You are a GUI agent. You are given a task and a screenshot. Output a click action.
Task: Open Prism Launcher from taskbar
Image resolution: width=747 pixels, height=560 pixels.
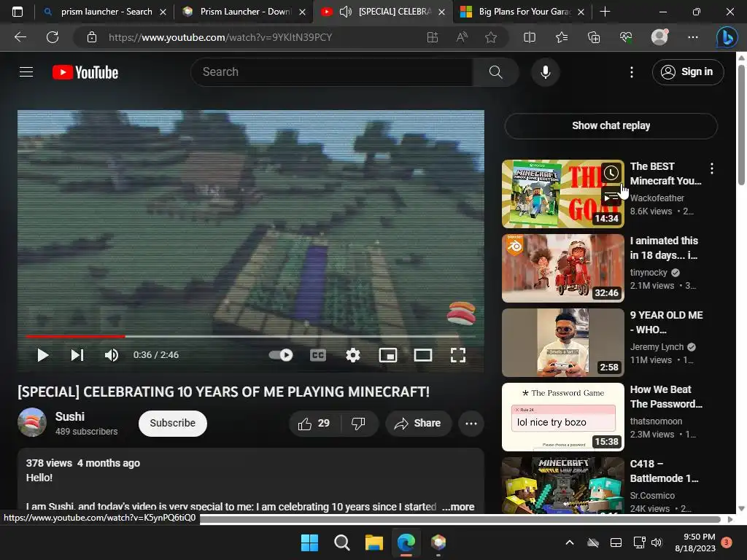click(438, 542)
